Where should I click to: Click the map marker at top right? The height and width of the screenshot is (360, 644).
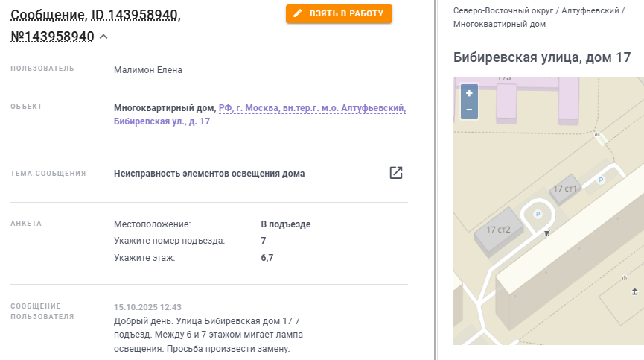click(x=597, y=135)
